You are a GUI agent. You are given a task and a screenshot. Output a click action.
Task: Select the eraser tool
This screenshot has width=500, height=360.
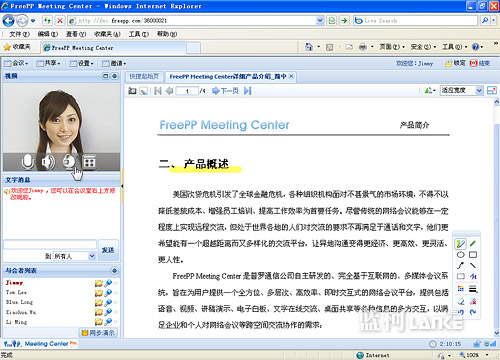tap(461, 302)
